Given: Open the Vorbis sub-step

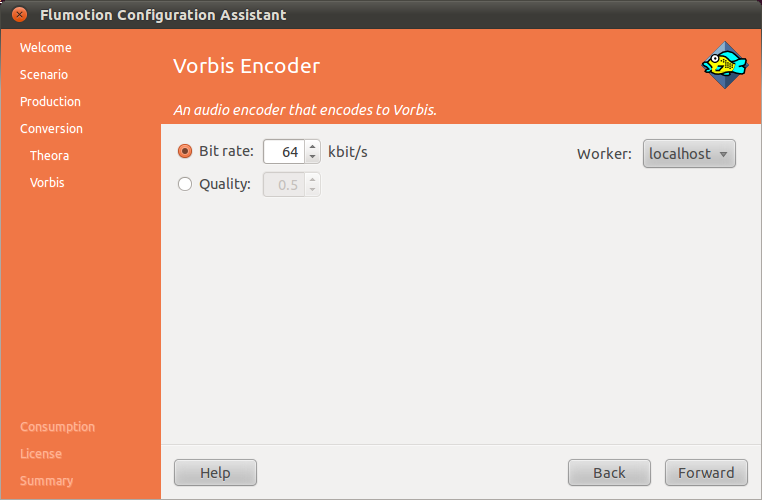Looking at the screenshot, I should click(47, 183).
